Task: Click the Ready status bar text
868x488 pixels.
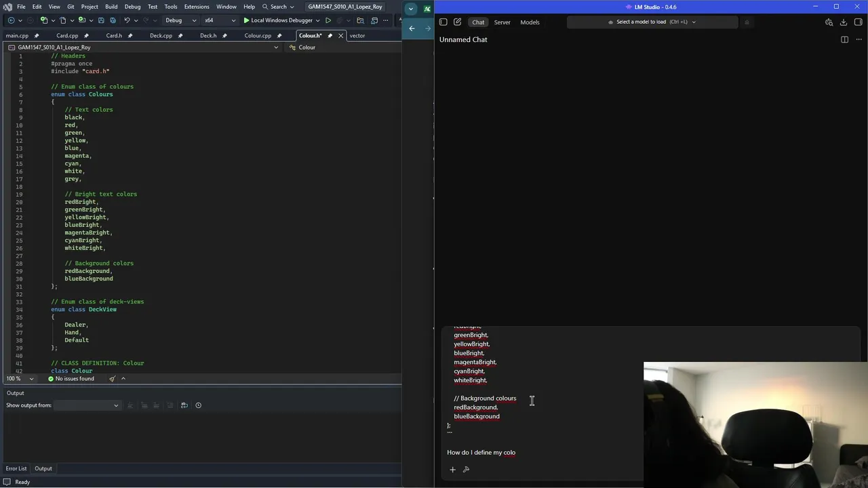Action: [x=22, y=482]
